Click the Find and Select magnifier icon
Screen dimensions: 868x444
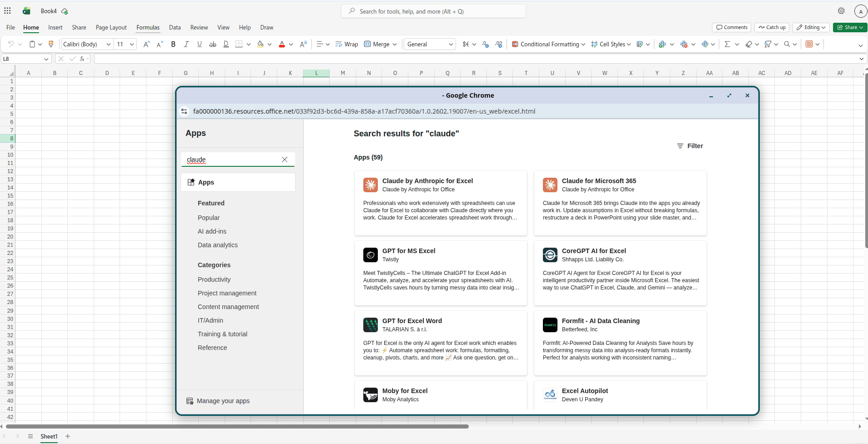pos(787,44)
